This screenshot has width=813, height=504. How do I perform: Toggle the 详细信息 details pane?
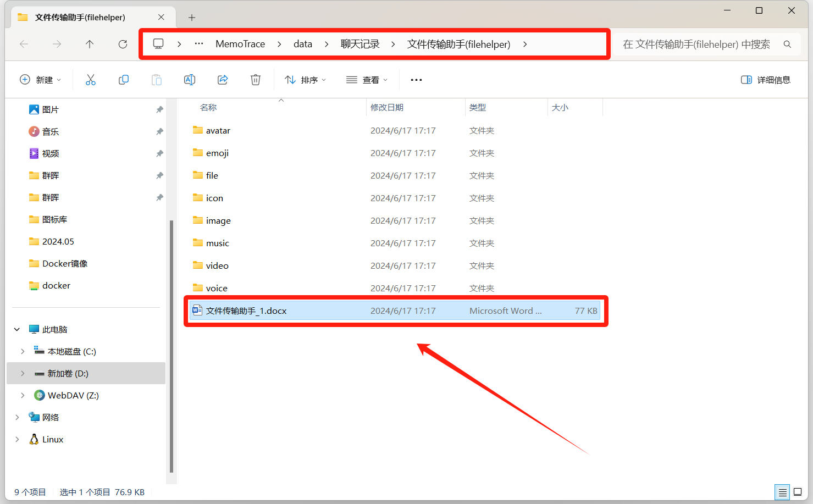pyautogui.click(x=766, y=80)
